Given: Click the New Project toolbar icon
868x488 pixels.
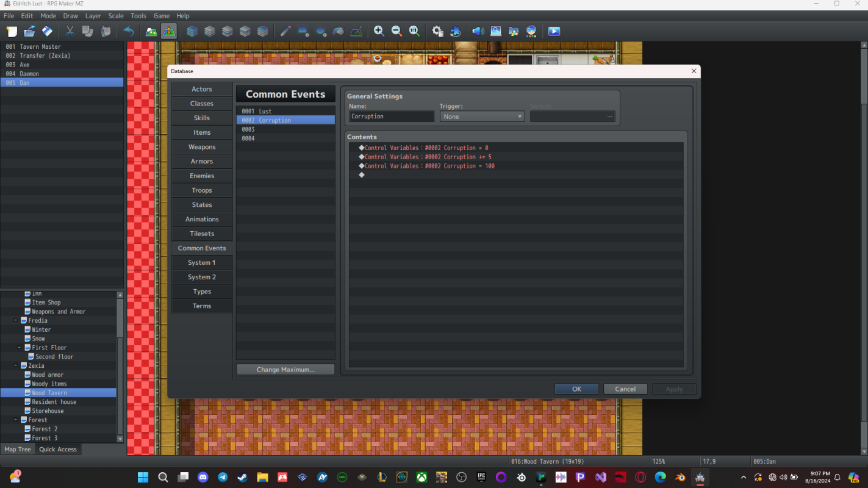Looking at the screenshot, I should click(x=12, y=31).
